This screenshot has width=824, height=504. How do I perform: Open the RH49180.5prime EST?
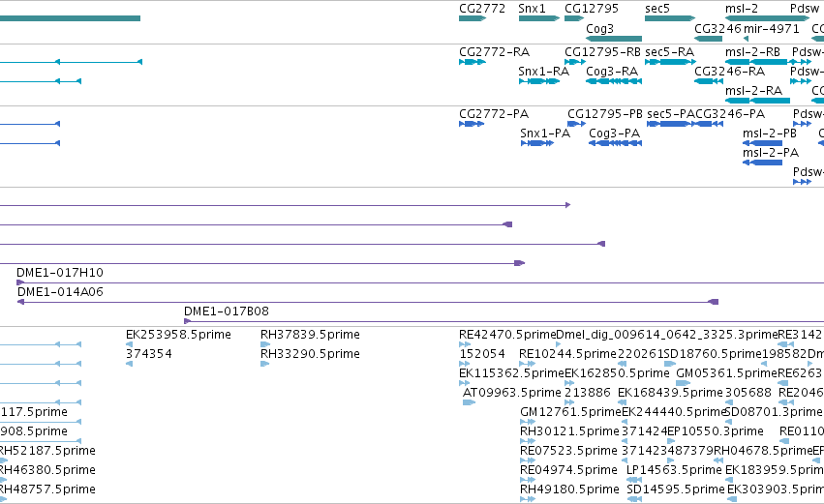coord(527,500)
